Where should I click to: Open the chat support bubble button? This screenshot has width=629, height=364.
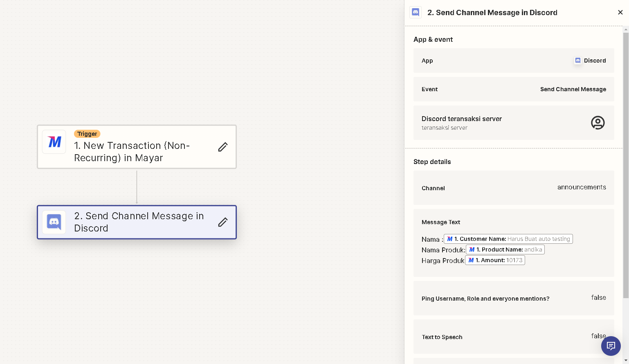pos(611,346)
